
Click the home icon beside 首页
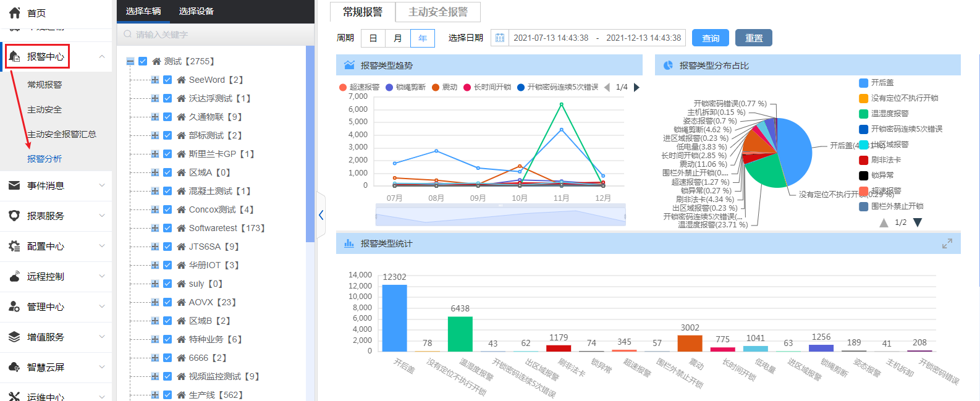pos(14,12)
